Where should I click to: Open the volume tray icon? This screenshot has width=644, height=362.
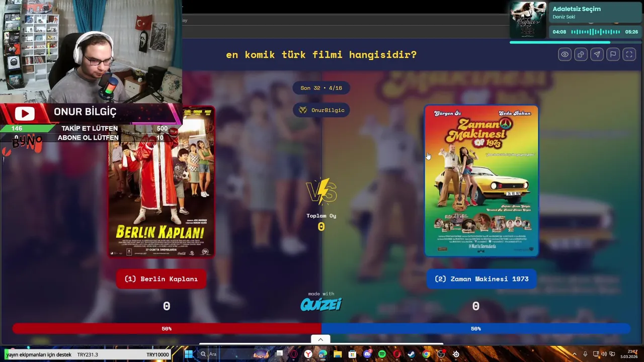coord(604,354)
